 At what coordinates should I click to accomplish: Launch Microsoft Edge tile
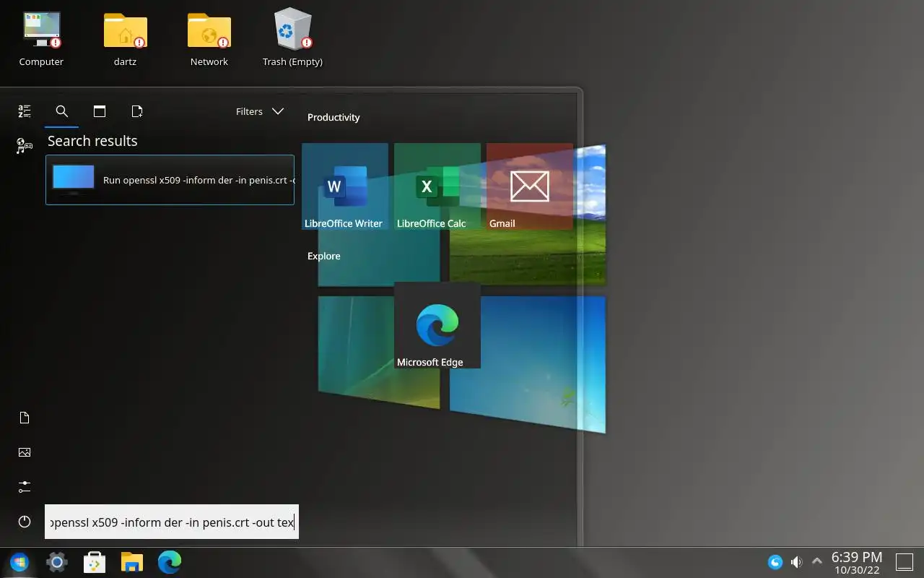click(x=437, y=325)
